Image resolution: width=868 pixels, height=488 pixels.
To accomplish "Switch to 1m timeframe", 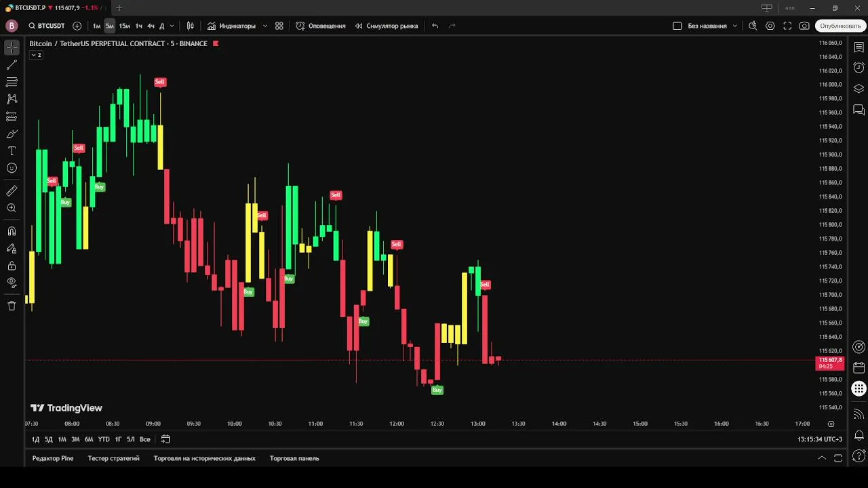I will [x=97, y=26].
